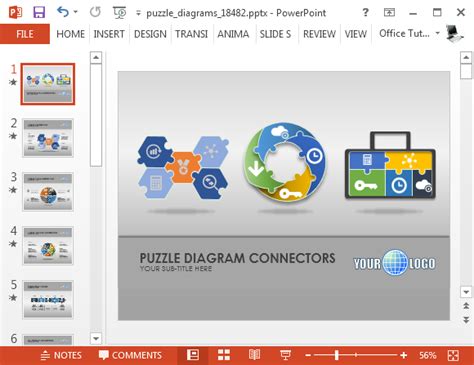Open the undo history dropdown arrow

pos(76,12)
